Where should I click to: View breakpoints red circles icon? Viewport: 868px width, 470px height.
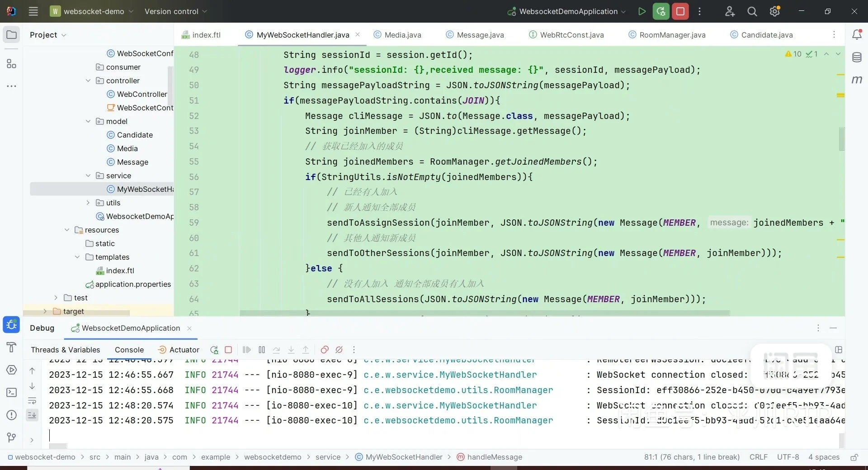tap(325, 350)
